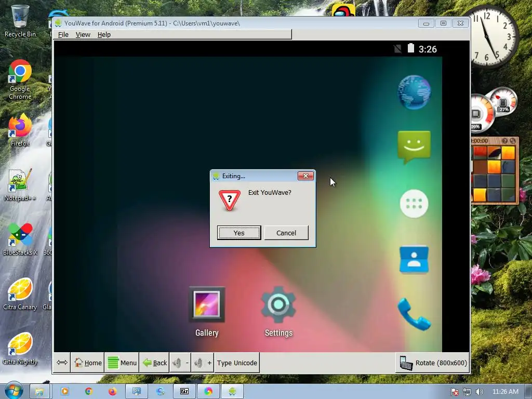Click the Home button on YouWave toolbar
The height and width of the screenshot is (399, 532).
(87, 363)
